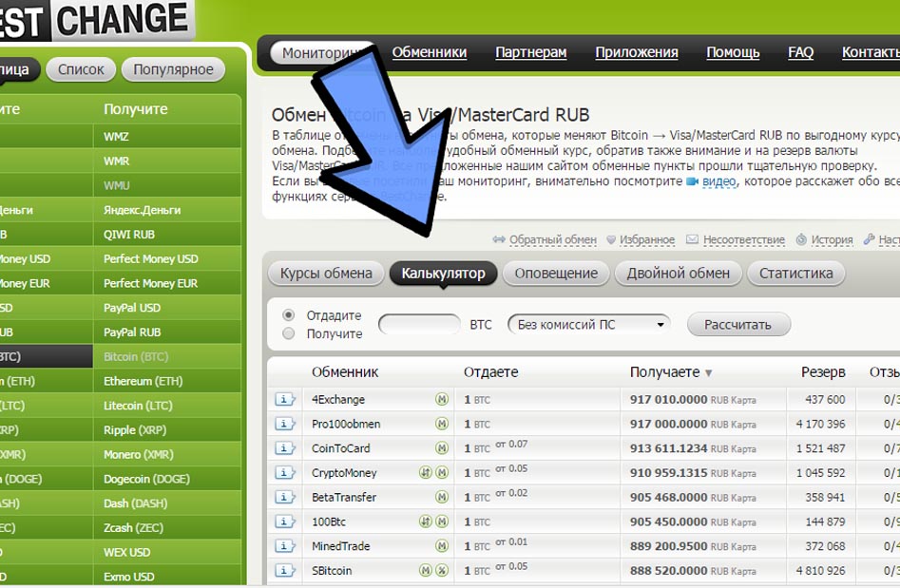Choose QIWI RUB in Получите column
This screenshot has height=588, width=900.
click(x=167, y=235)
